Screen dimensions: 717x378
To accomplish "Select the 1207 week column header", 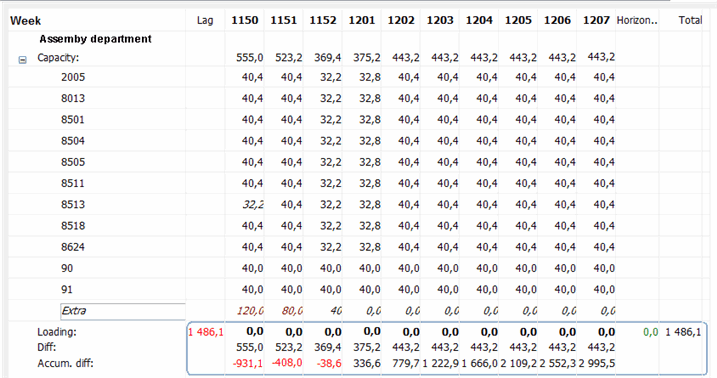I will click(x=596, y=20).
